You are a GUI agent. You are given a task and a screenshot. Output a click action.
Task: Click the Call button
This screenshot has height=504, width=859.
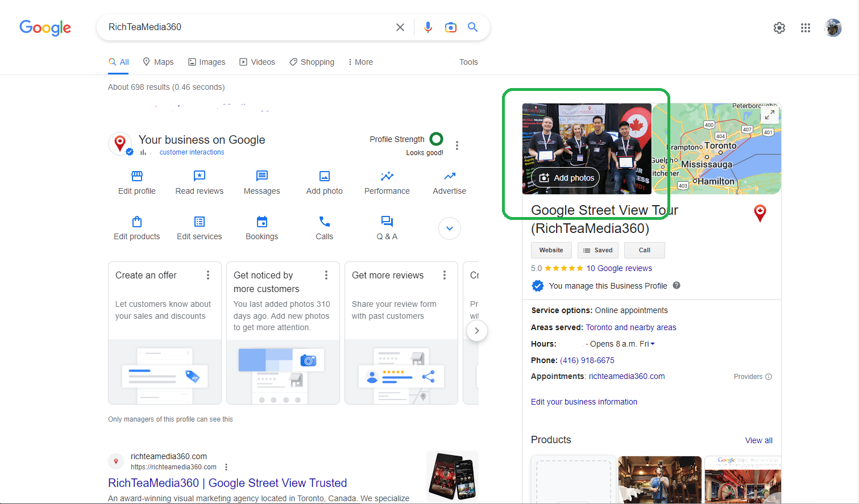coord(645,250)
